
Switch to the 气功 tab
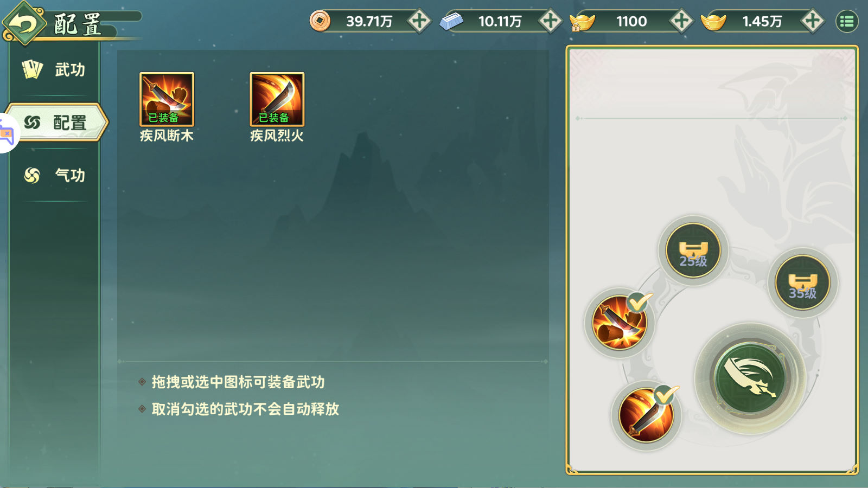click(54, 175)
